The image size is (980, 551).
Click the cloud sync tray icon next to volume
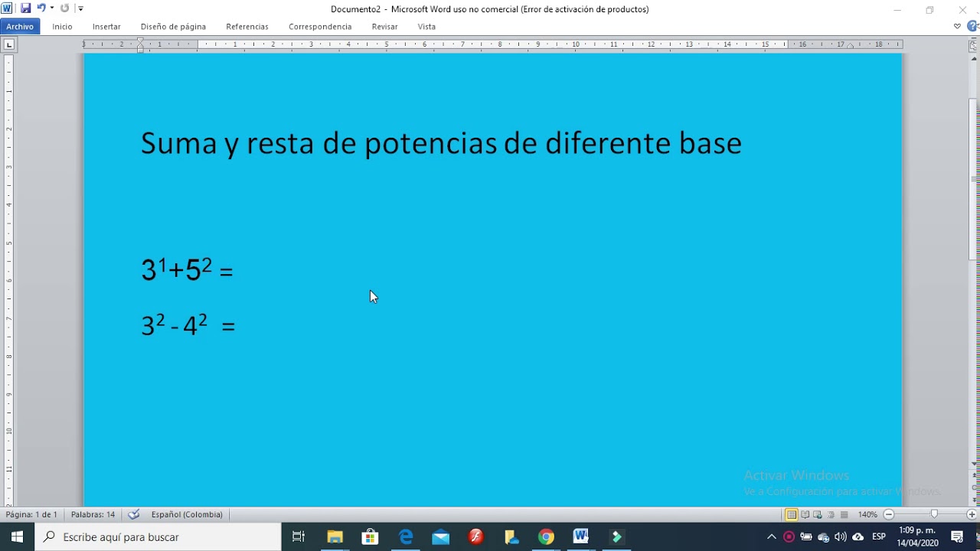coord(858,536)
